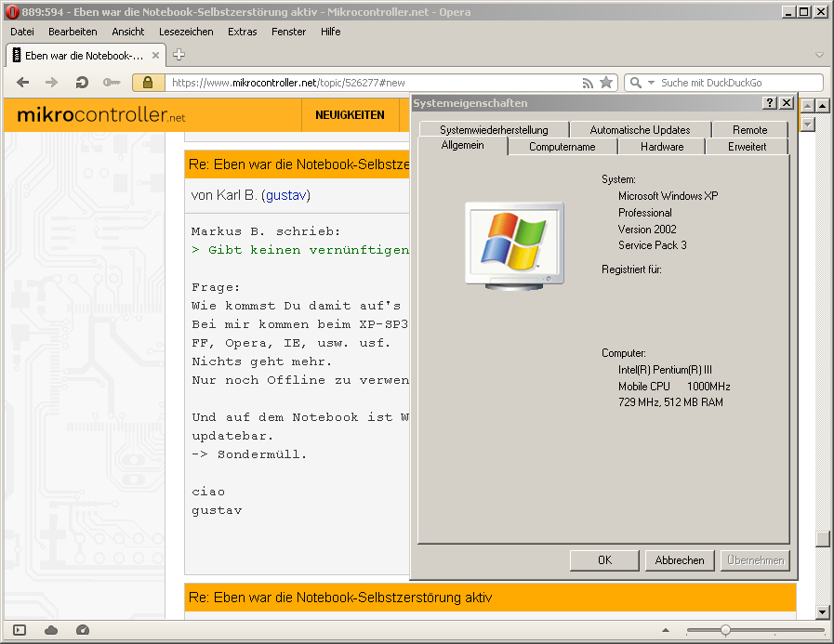Reload the page with the refresh icon
This screenshot has height=644, width=834.
82,83
